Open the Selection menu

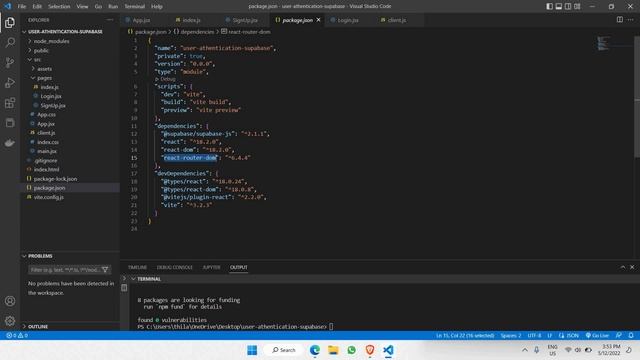tap(59, 6)
